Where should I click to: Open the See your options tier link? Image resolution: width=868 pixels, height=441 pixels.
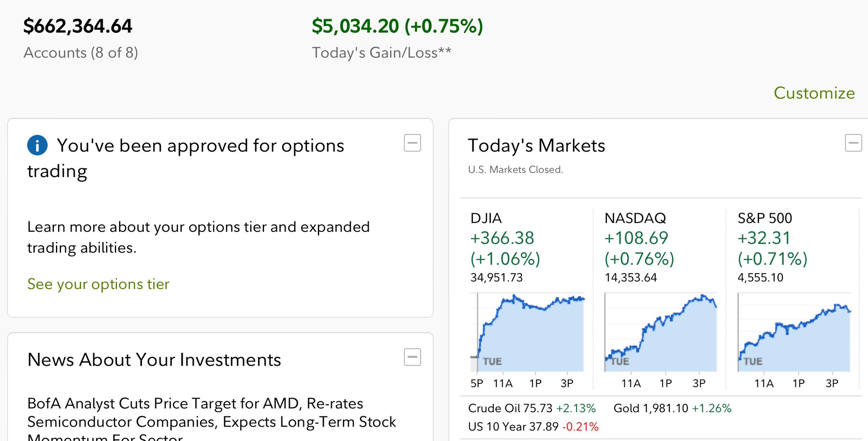pyautogui.click(x=98, y=284)
